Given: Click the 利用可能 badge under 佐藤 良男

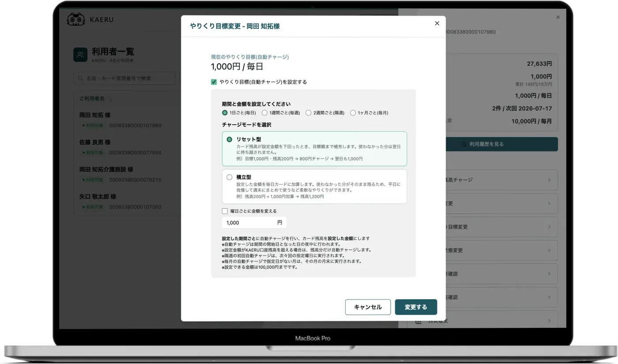Looking at the screenshot, I should tap(93, 153).
